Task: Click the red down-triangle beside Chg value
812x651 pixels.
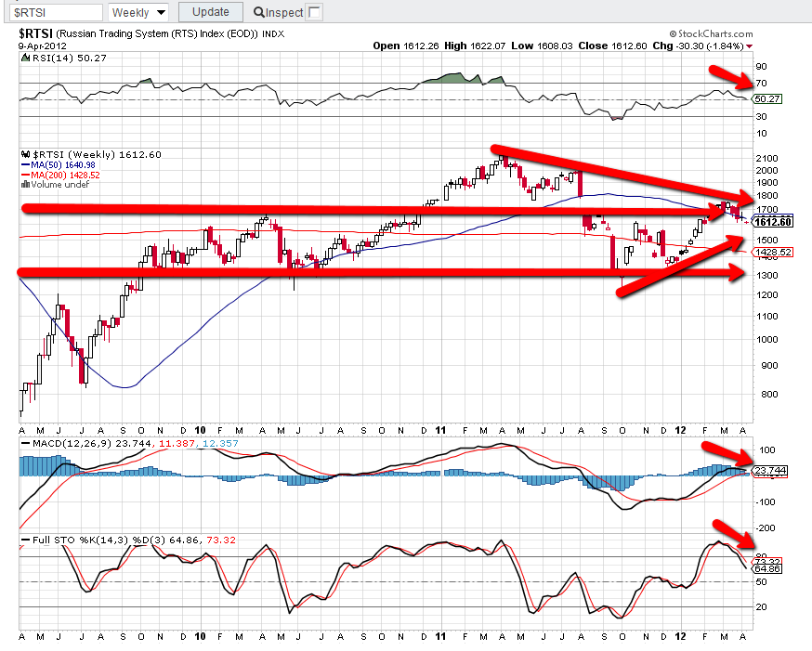Action: (750, 46)
